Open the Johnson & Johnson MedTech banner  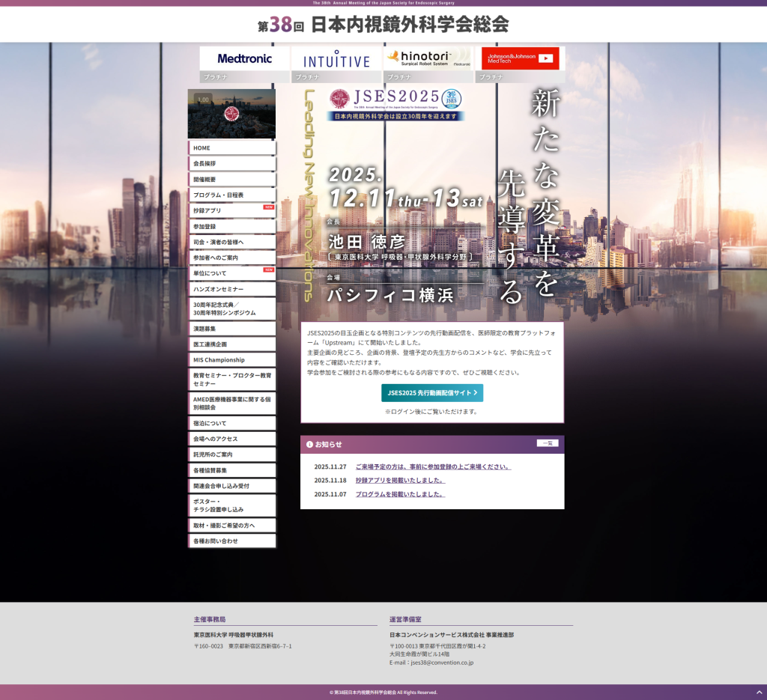[520, 58]
